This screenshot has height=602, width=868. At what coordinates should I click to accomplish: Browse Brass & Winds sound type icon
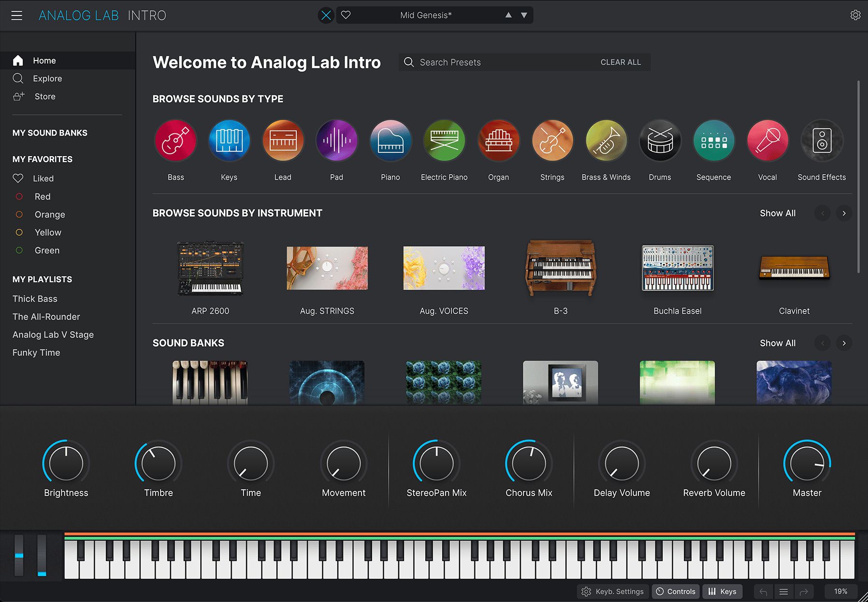(606, 141)
